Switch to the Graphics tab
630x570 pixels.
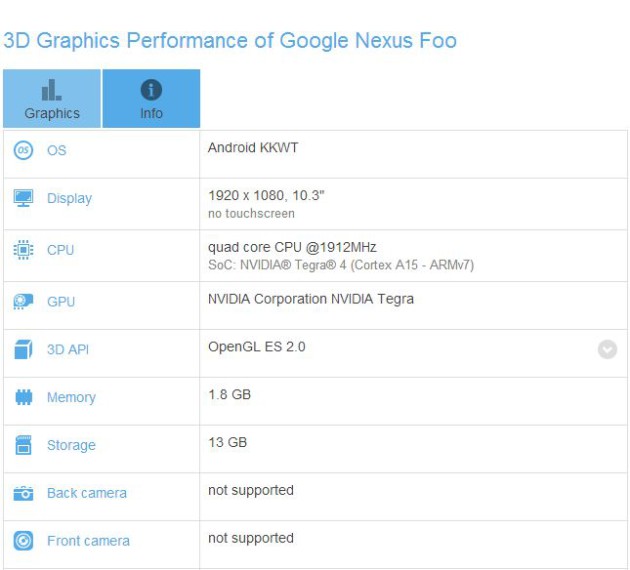52,98
